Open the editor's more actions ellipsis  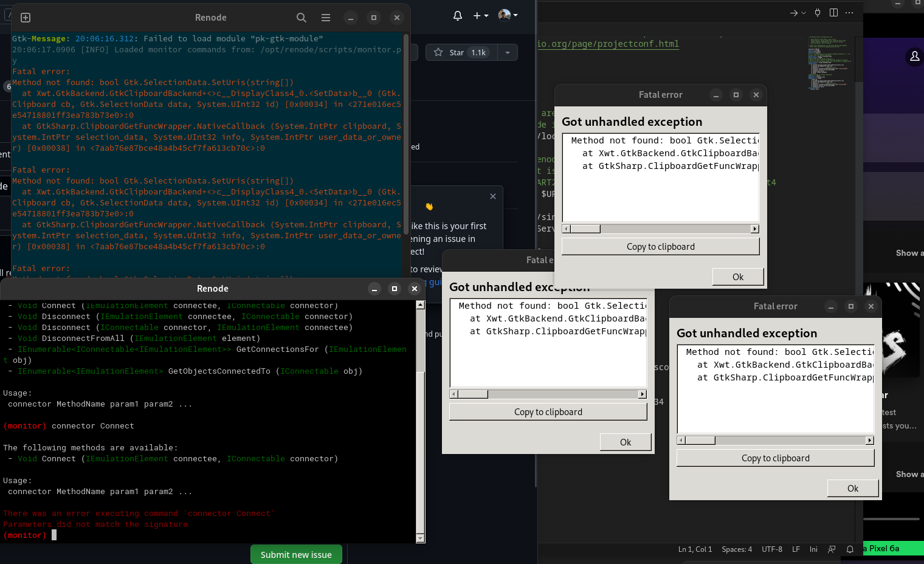849,13
